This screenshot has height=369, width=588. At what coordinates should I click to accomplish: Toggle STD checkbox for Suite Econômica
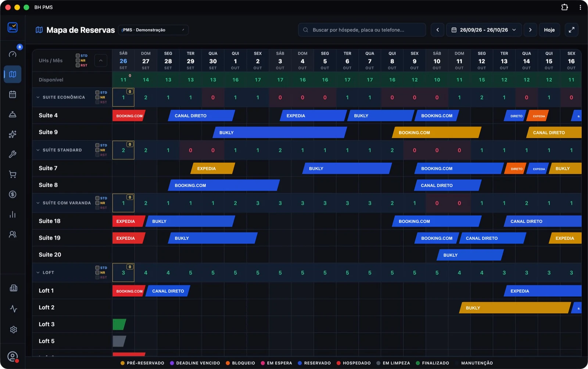[x=97, y=92]
